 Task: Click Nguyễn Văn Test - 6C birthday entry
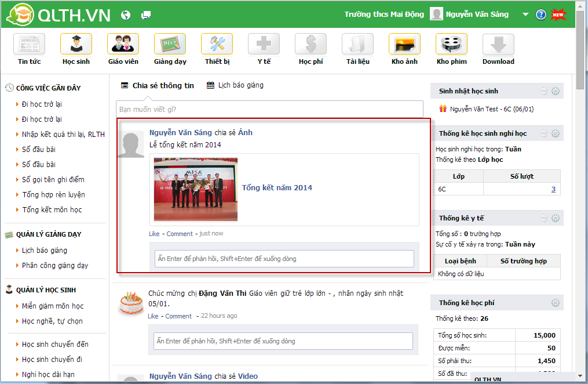(492, 109)
